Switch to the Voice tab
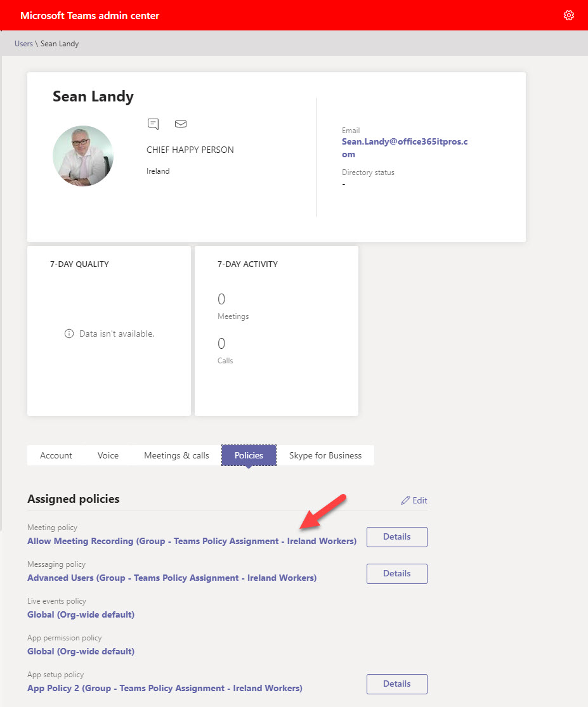The image size is (588, 707). [108, 455]
